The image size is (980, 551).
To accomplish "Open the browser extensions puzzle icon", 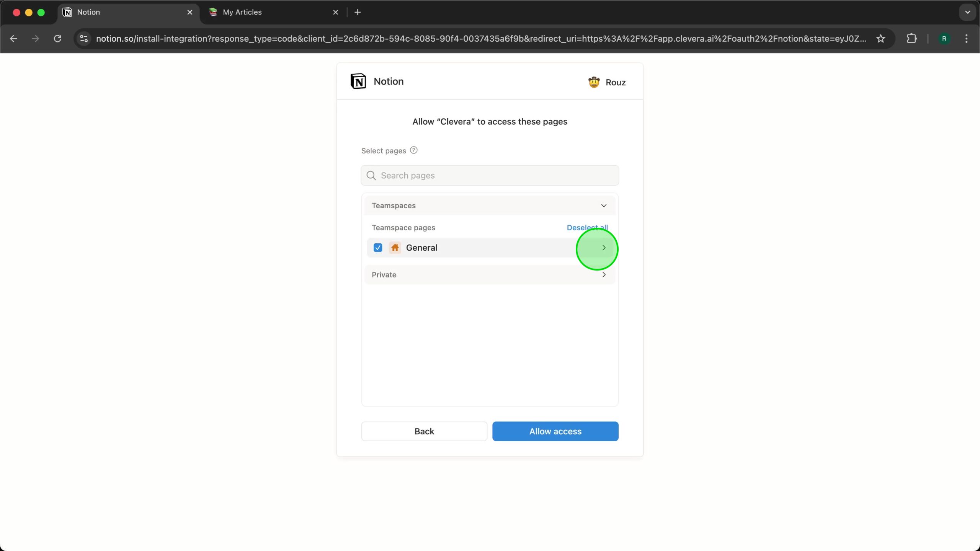I will [911, 39].
